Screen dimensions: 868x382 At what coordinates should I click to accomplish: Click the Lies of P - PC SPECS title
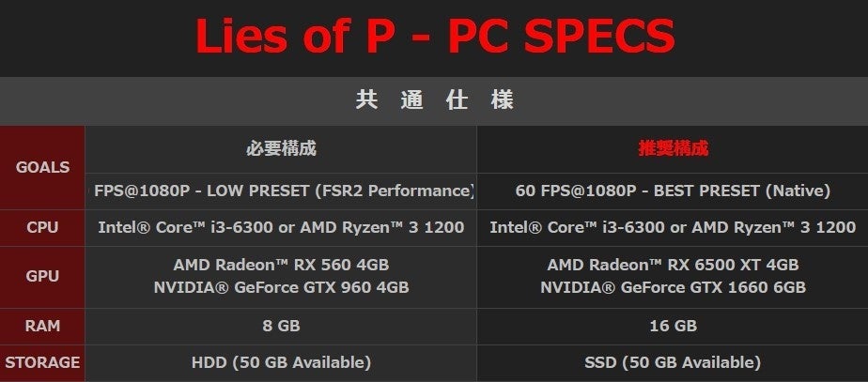point(434,36)
